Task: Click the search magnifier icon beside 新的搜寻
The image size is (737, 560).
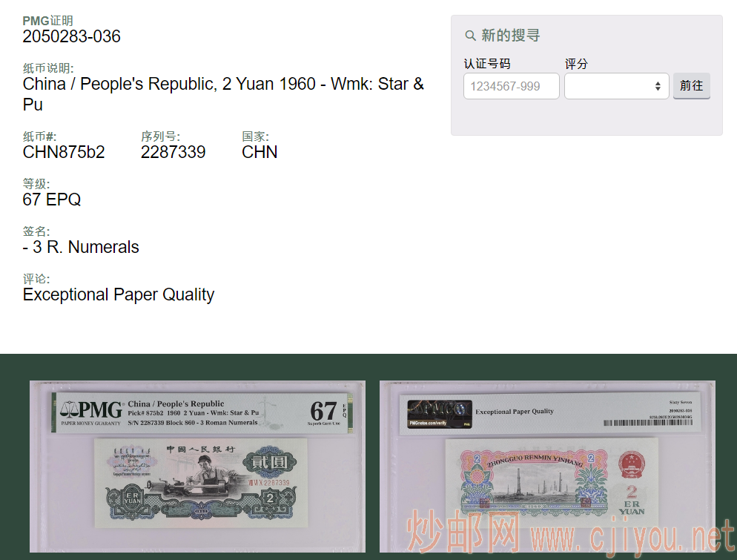Action: click(470, 36)
